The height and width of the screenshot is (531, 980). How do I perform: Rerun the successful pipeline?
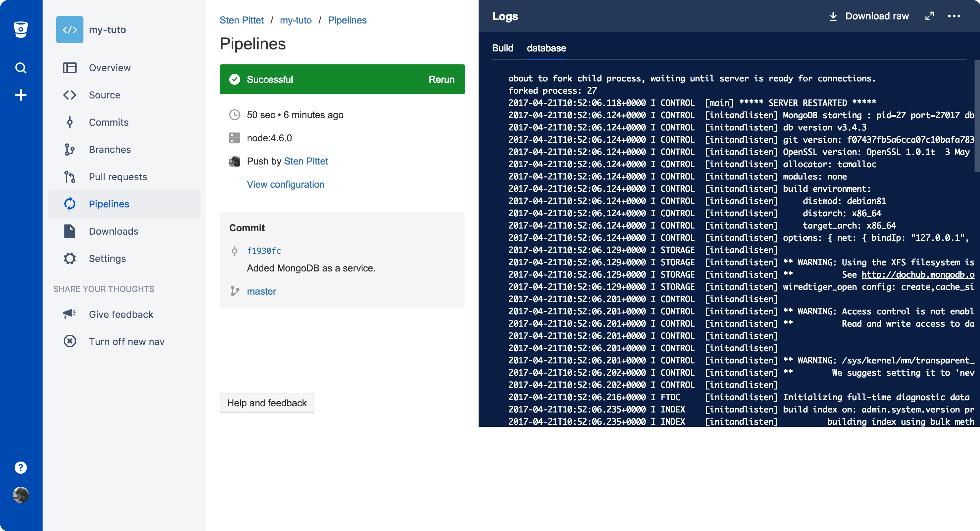click(441, 79)
